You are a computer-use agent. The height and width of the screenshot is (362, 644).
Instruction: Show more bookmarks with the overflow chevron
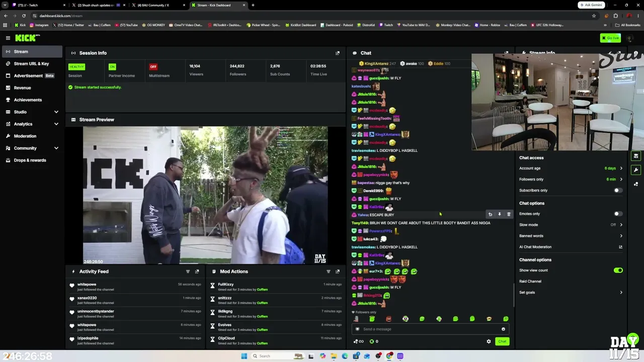coord(605,25)
